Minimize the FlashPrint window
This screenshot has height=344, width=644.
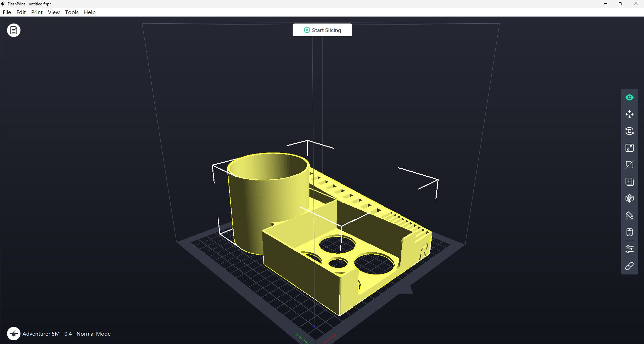605,4
